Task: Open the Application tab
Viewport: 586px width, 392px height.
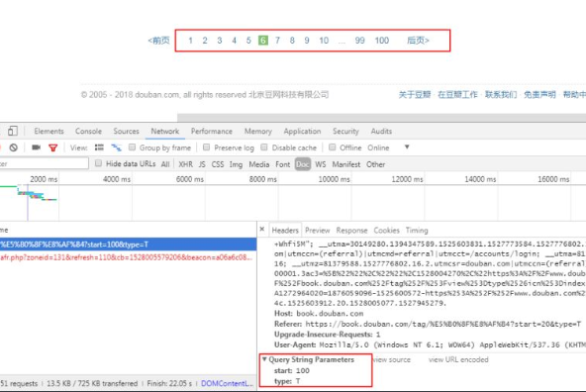Action: 302,132
